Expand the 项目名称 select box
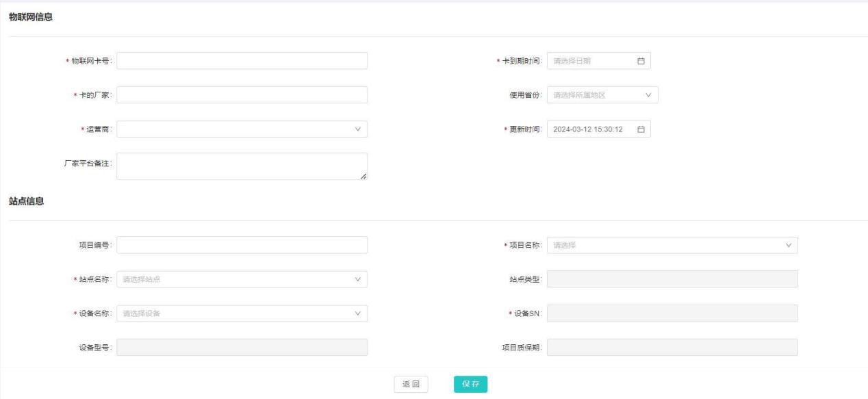 point(672,245)
